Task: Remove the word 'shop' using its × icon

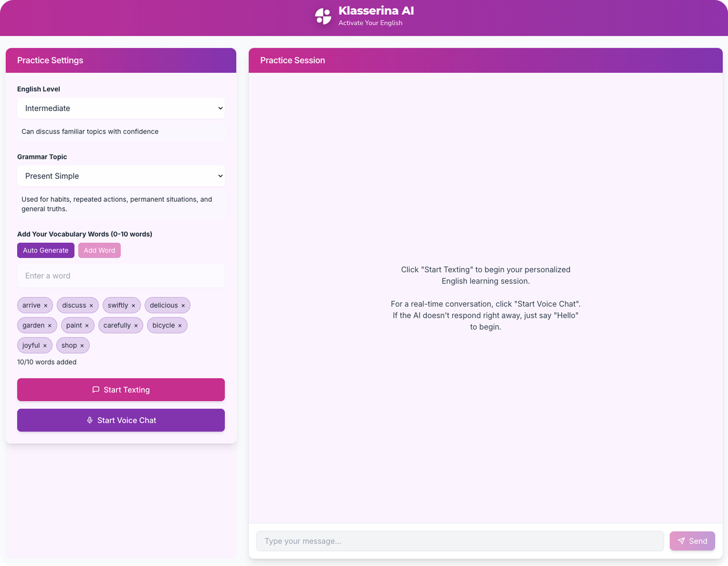Action: [82, 345]
